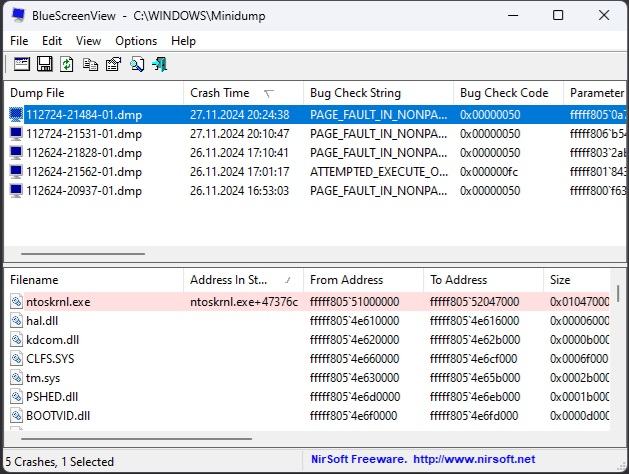This screenshot has width=629, height=474.
Task: Click the Advanced Options toolbar icon
Action: click(x=22, y=64)
